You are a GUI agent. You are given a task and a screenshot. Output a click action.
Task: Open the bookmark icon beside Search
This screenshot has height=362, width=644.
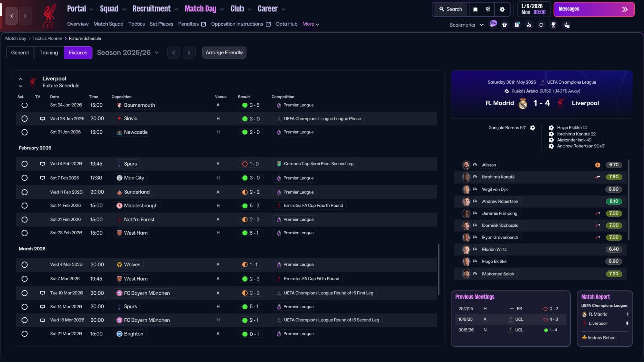tap(475, 9)
